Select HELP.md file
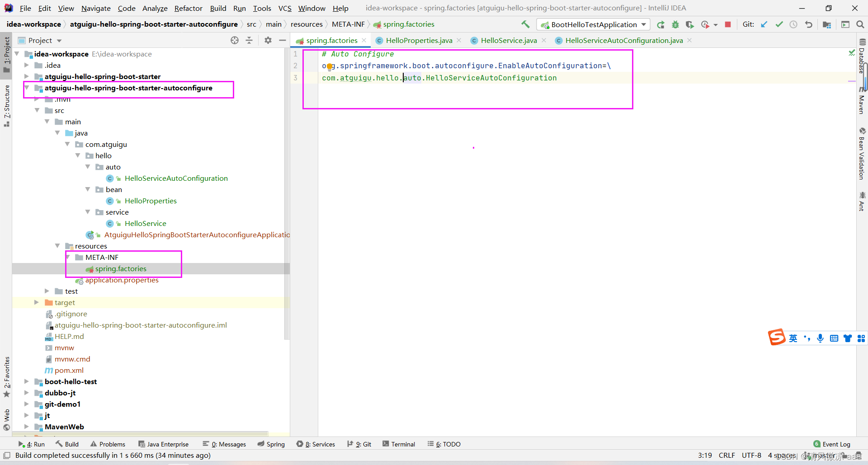The width and height of the screenshot is (868, 465). pyautogui.click(x=69, y=336)
